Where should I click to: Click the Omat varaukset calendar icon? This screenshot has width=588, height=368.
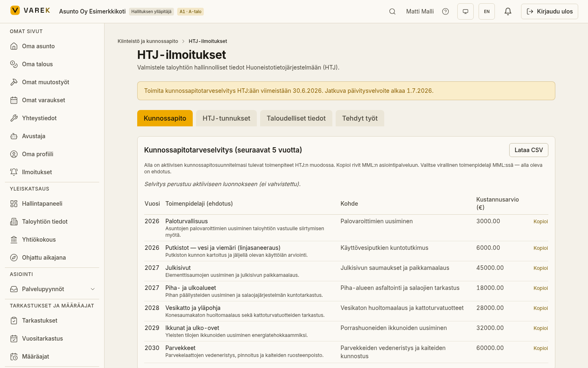tap(14, 100)
